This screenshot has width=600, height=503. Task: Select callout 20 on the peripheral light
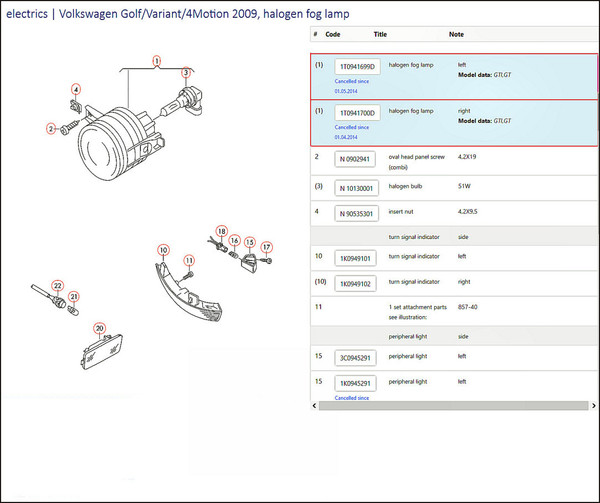point(99,328)
